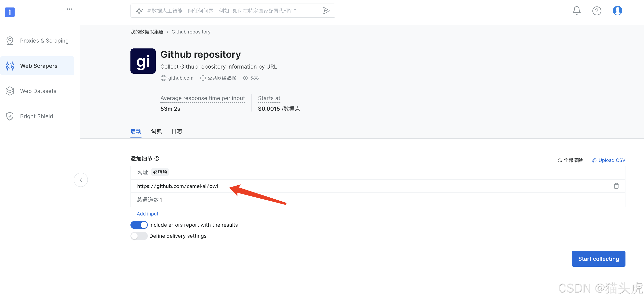The image size is (644, 299).
Task: Click the eye views icon near 588
Action: click(246, 78)
